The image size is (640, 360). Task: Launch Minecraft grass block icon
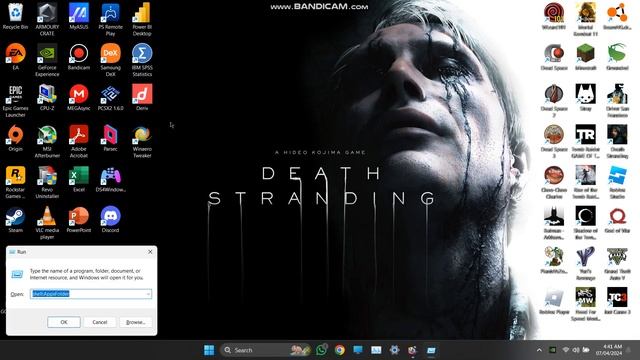click(x=585, y=57)
